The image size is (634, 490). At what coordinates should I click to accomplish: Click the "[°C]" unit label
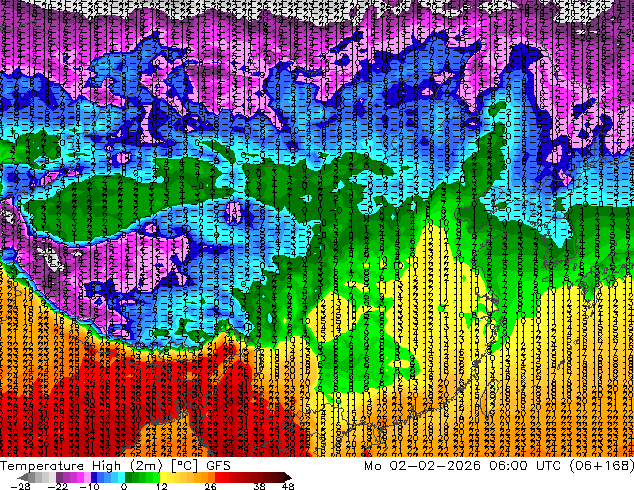click(x=184, y=466)
